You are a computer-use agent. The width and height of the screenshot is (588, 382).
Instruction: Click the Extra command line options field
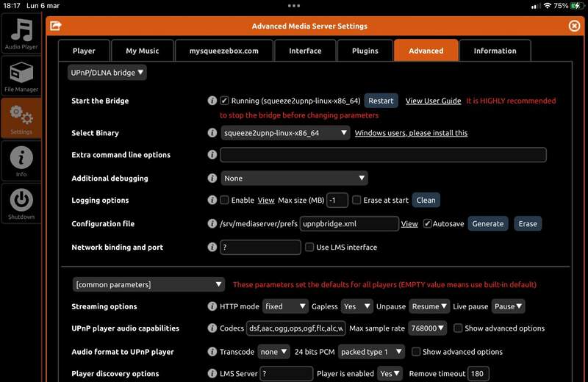coord(383,155)
